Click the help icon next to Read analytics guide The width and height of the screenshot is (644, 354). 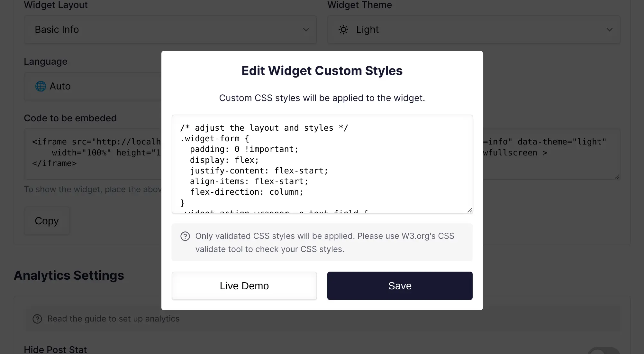(37, 318)
